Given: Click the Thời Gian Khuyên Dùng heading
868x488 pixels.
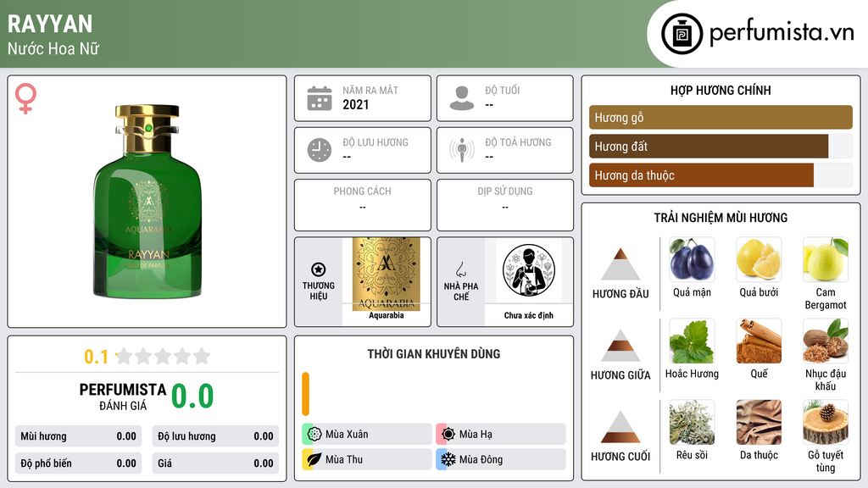Looking at the screenshot, I should [x=434, y=353].
